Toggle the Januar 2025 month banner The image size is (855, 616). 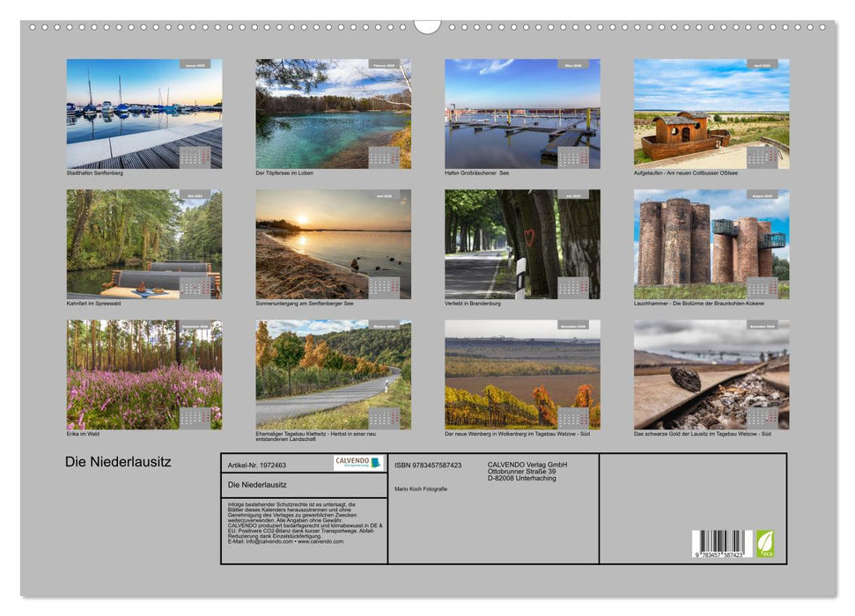click(194, 62)
